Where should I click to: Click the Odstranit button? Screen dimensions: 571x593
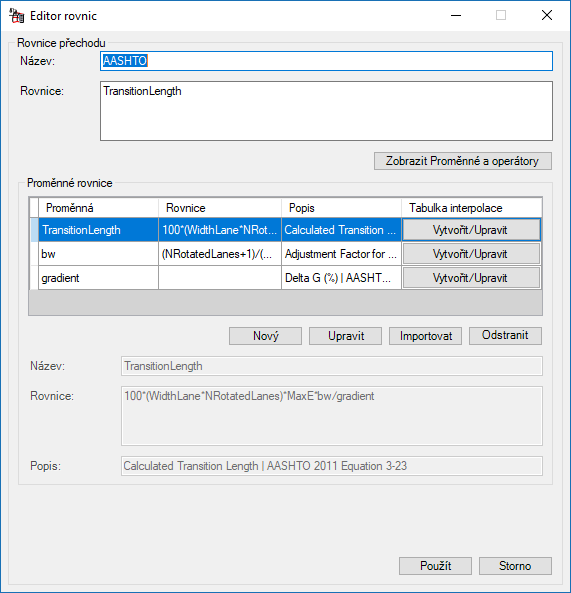(x=506, y=336)
